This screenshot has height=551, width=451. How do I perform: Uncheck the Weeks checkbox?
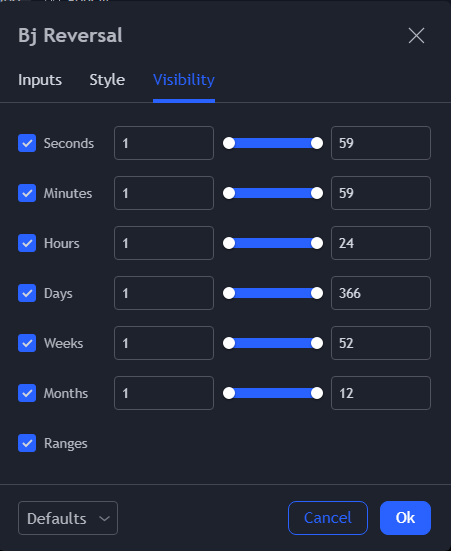point(27,343)
